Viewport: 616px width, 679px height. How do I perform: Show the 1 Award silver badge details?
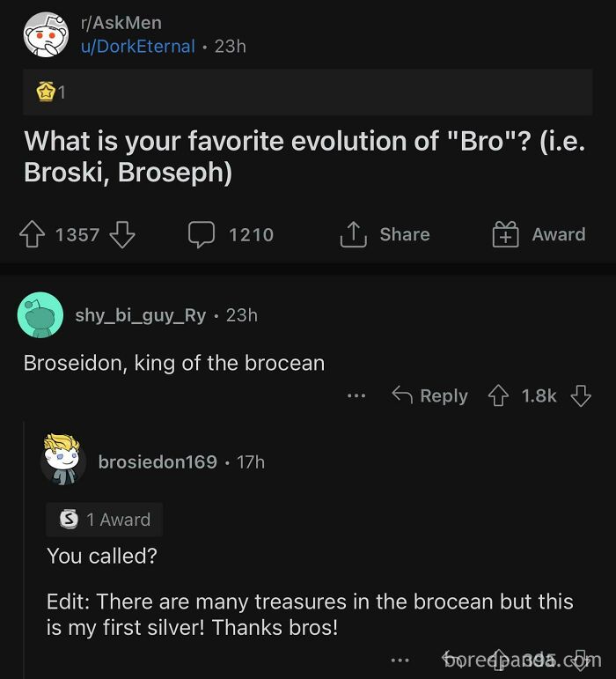click(105, 520)
